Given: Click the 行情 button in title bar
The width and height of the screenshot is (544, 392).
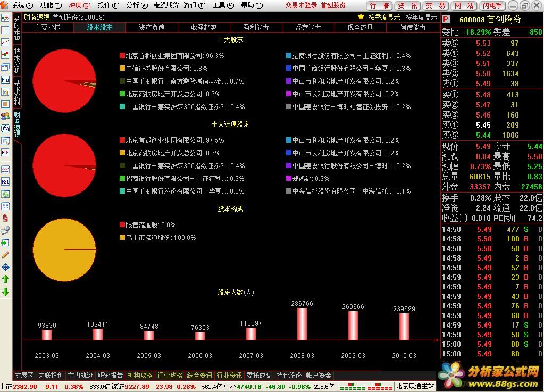Looking at the screenshot, I should 379,5.
